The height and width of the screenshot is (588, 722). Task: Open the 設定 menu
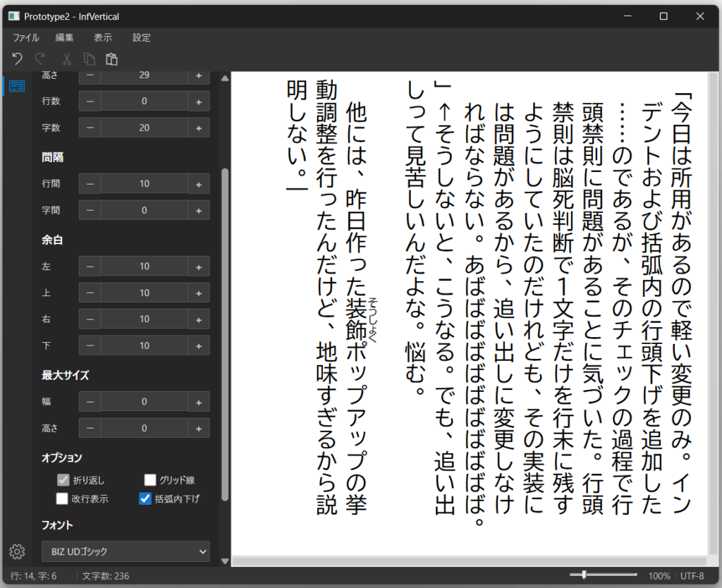[141, 37]
